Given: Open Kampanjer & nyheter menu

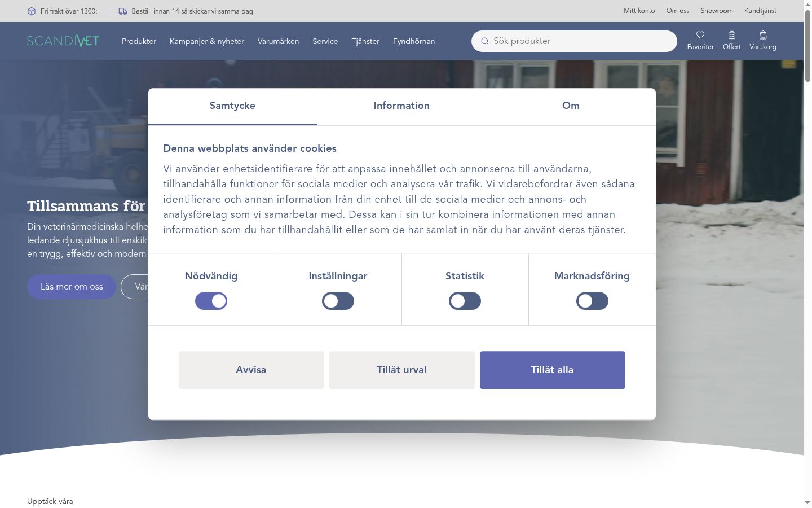Looking at the screenshot, I should click(207, 41).
